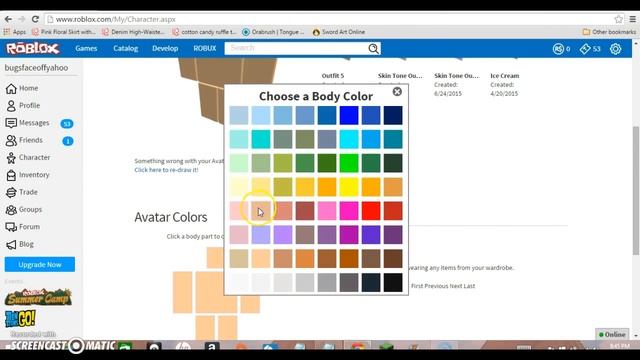This screenshot has height=360, width=640.
Task: Select the avatar head body part
Action: click(215, 258)
